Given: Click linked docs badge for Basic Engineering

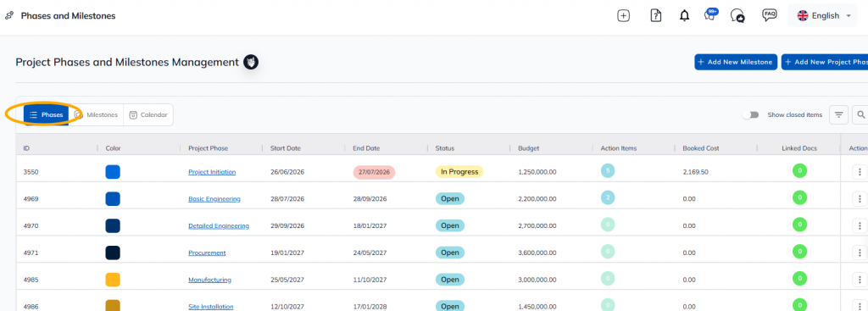Looking at the screenshot, I should [x=799, y=197].
